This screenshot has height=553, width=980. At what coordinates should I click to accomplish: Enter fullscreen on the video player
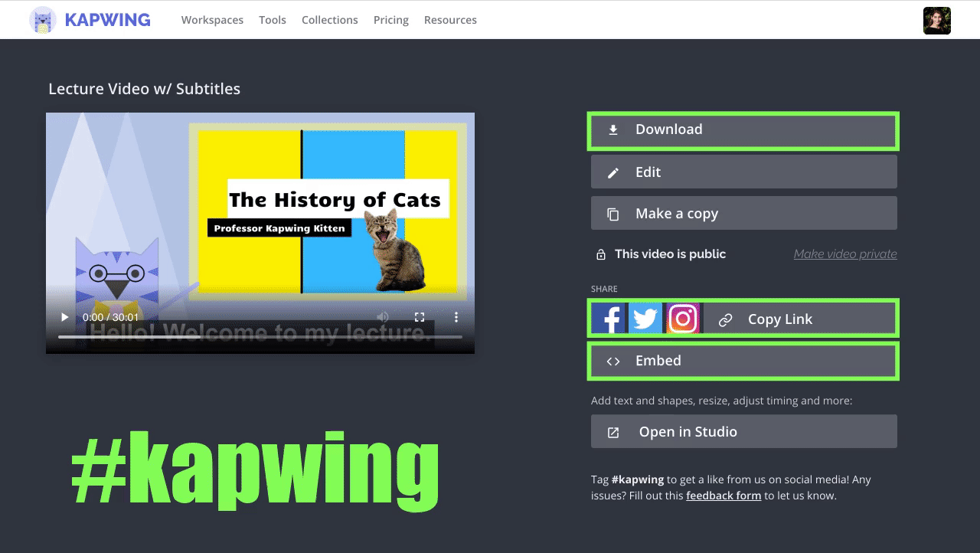pyautogui.click(x=420, y=317)
